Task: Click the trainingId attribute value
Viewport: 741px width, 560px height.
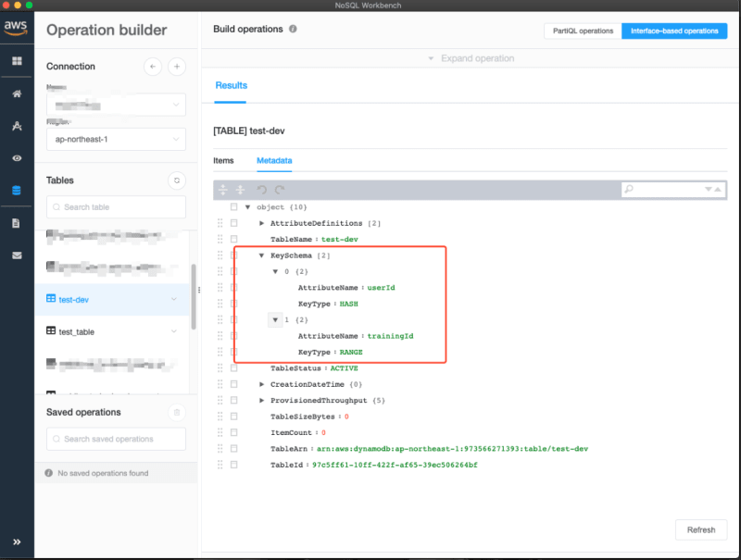Action: pos(390,336)
